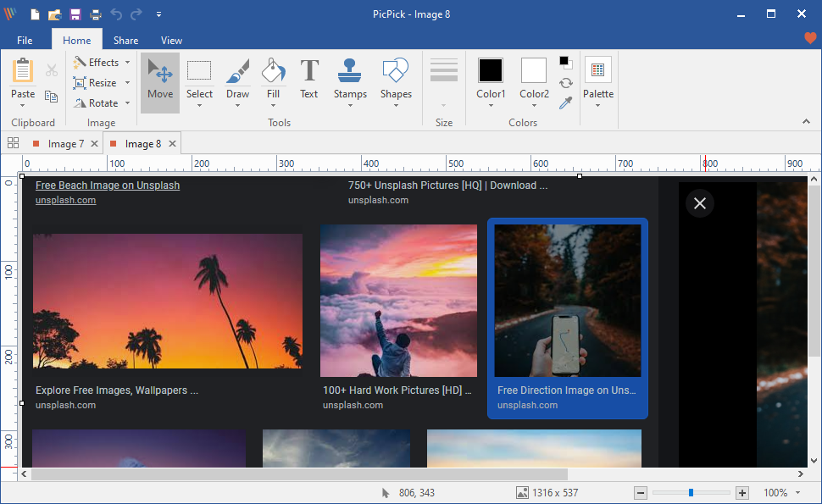
Task: Expand the Stamps dropdown arrow
Action: [350, 106]
